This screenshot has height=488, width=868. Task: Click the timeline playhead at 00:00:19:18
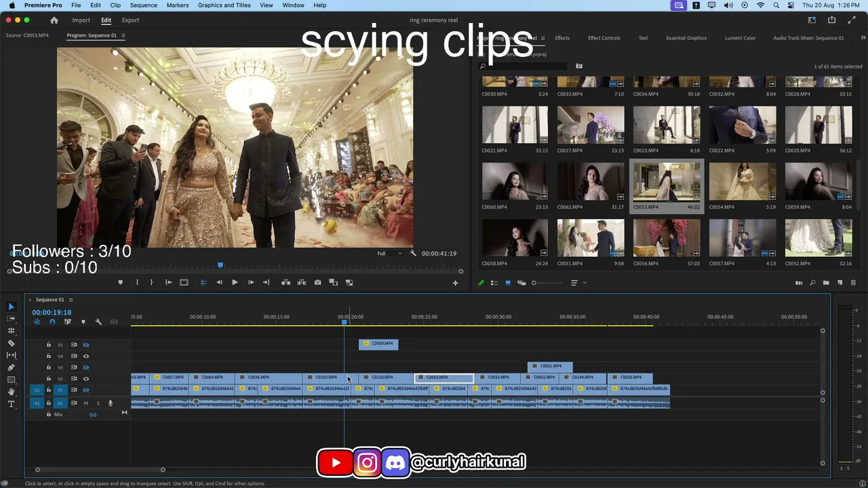(344, 322)
